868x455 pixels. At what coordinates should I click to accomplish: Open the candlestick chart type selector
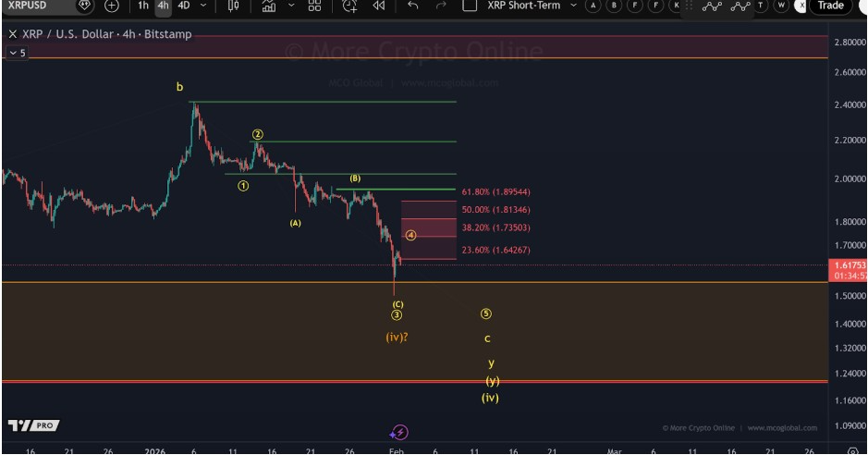coord(234,6)
